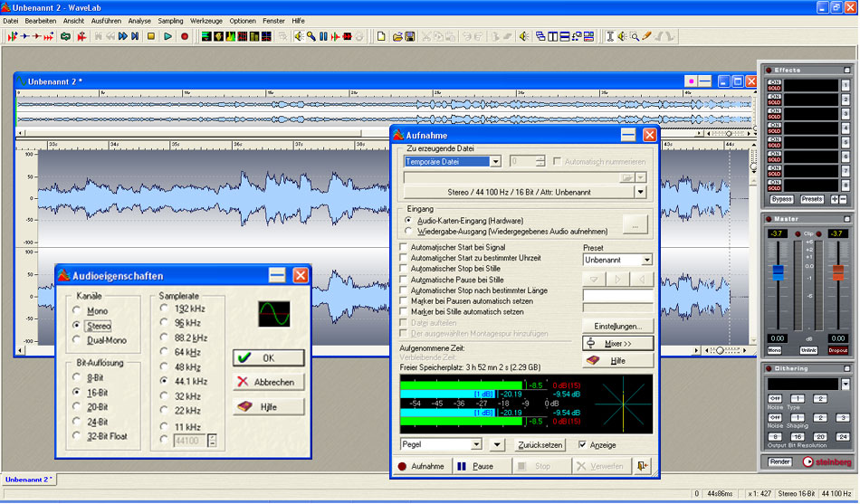Viewport: 860px width, 504px height.
Task: Open the spectrum analyzer meter icon
Action: (x=230, y=36)
